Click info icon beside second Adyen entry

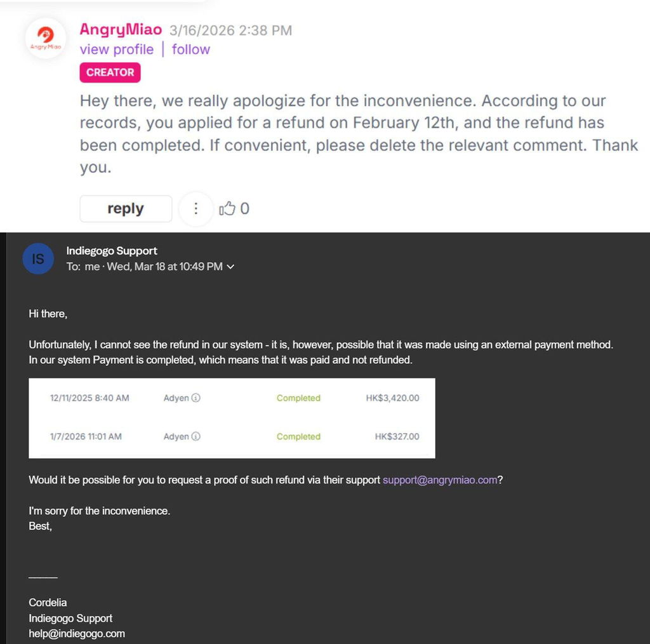pos(196,436)
